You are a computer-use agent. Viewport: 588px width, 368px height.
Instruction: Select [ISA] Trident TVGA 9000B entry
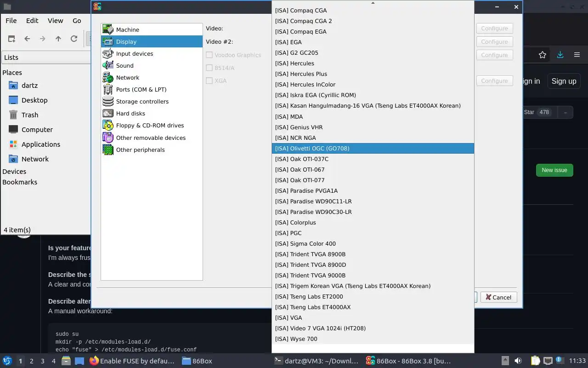pyautogui.click(x=373, y=275)
